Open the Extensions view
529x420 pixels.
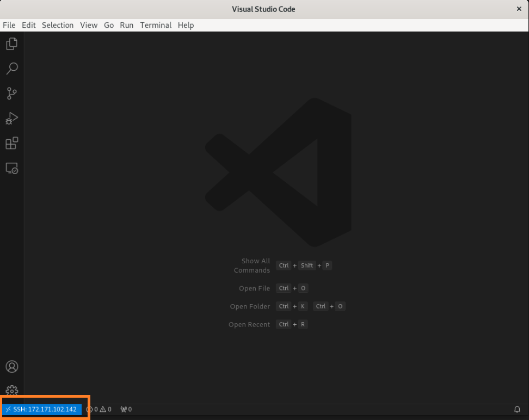point(11,143)
